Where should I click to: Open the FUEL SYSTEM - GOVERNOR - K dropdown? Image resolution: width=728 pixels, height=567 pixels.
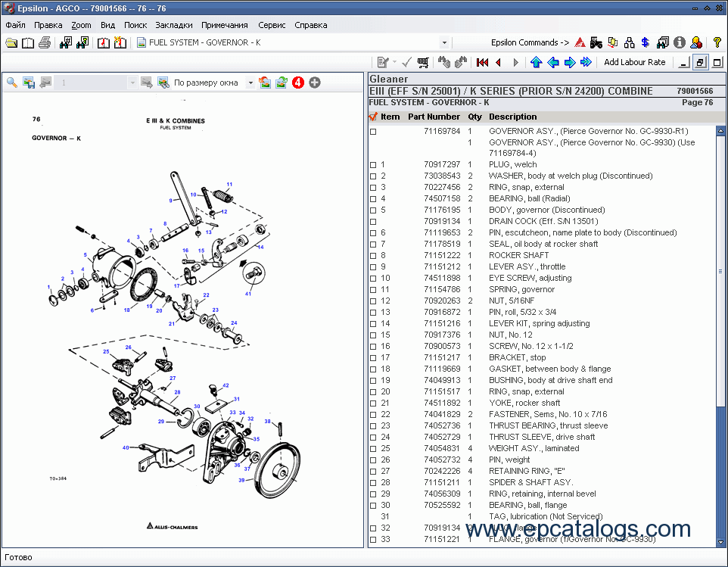(444, 43)
